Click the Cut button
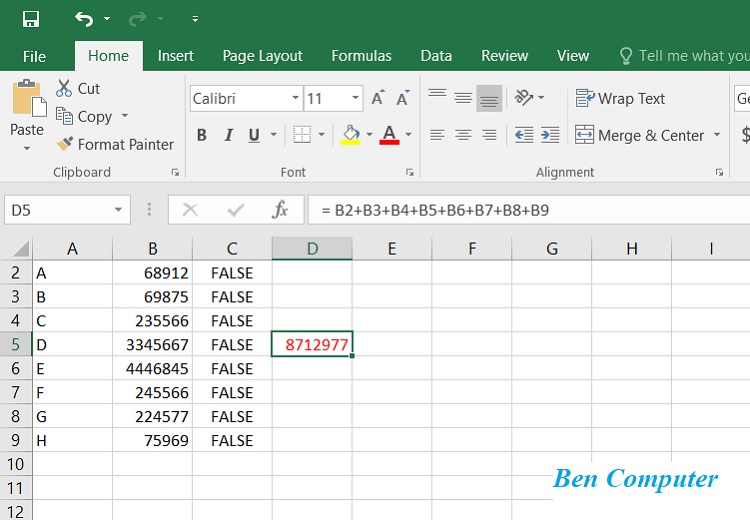 click(x=78, y=89)
